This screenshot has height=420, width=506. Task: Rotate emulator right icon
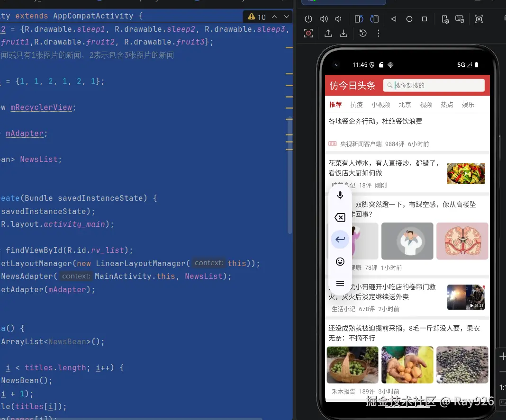tap(374, 19)
